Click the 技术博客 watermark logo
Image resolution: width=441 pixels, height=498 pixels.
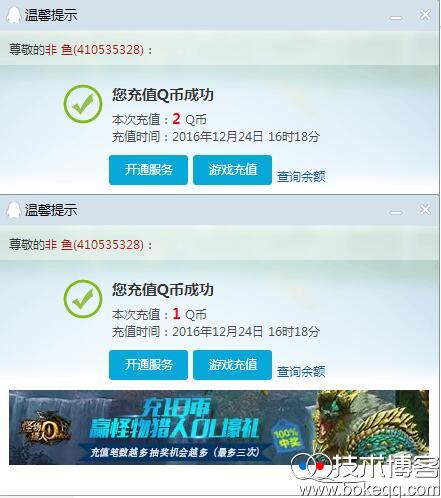[x=366, y=475]
